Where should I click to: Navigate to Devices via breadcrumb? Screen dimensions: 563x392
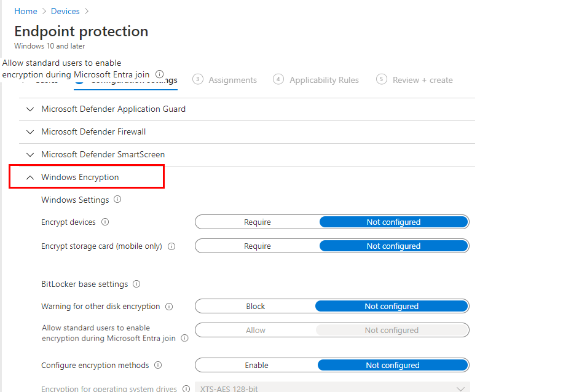pos(65,11)
